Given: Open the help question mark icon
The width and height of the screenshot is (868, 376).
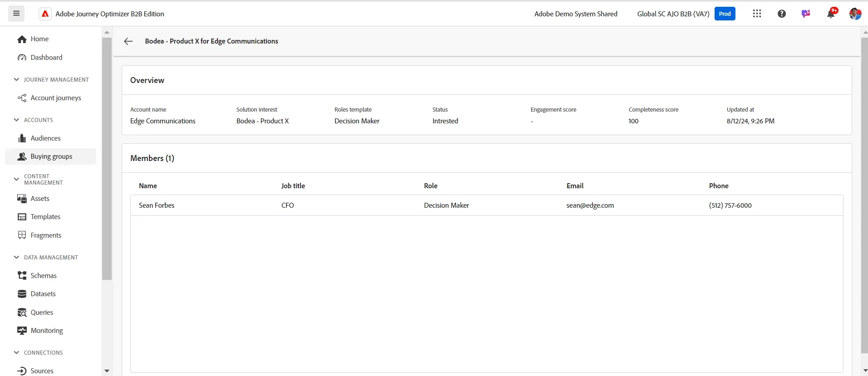Looking at the screenshot, I should click(781, 14).
